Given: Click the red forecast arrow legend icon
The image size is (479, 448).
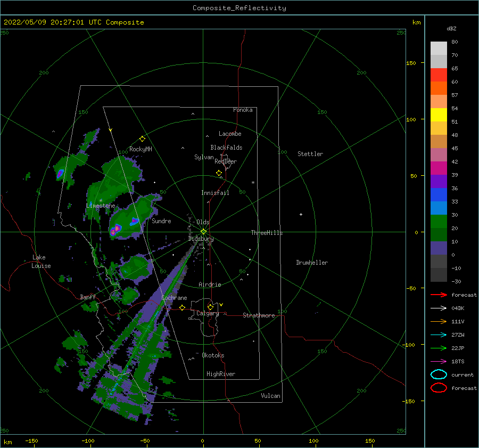Looking at the screenshot, I should (439, 295).
